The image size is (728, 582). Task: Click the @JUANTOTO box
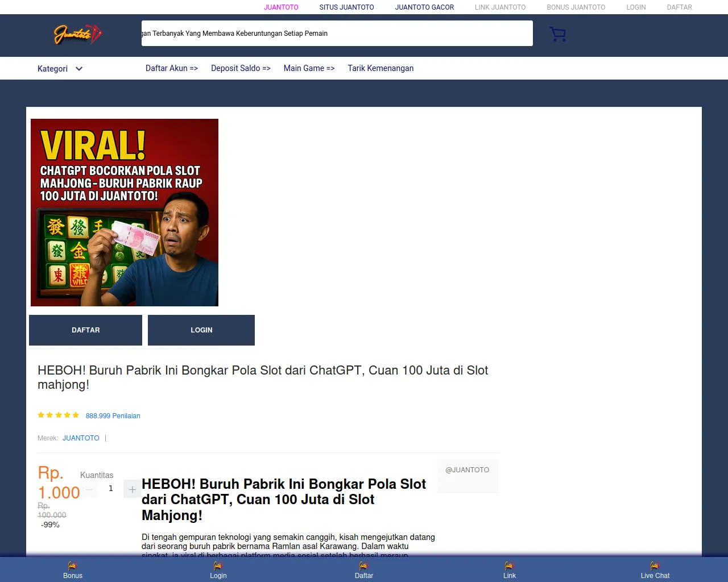[468, 476]
